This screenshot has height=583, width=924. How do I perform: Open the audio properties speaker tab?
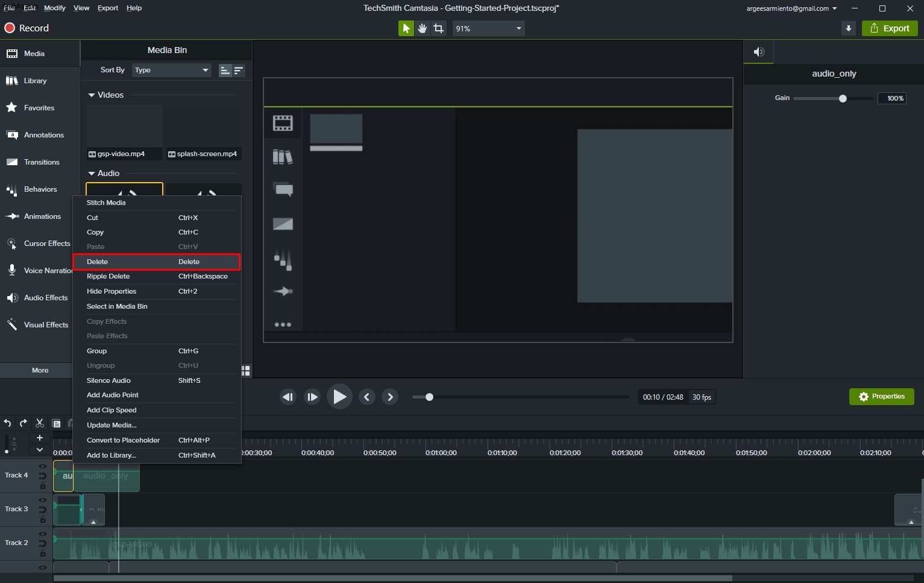click(x=759, y=52)
